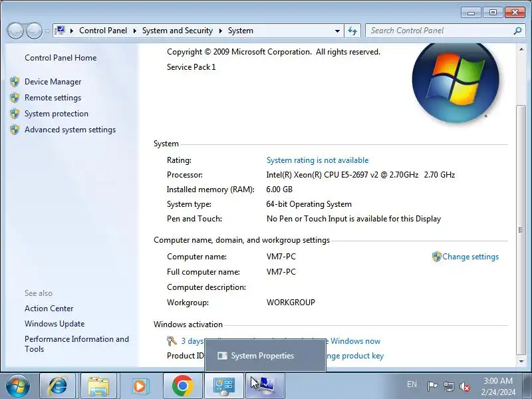Image resolution: width=532 pixels, height=399 pixels.
Task: Open Windows Update under See also
Action: (x=55, y=324)
